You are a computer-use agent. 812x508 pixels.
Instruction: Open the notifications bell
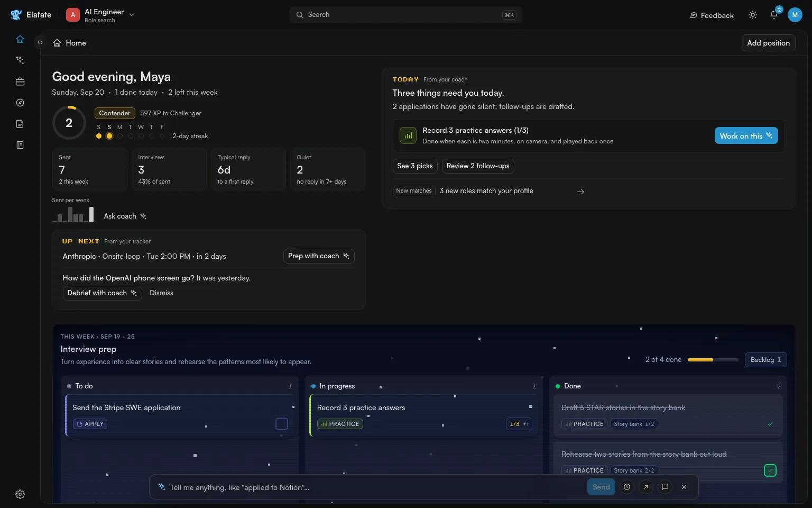point(774,15)
